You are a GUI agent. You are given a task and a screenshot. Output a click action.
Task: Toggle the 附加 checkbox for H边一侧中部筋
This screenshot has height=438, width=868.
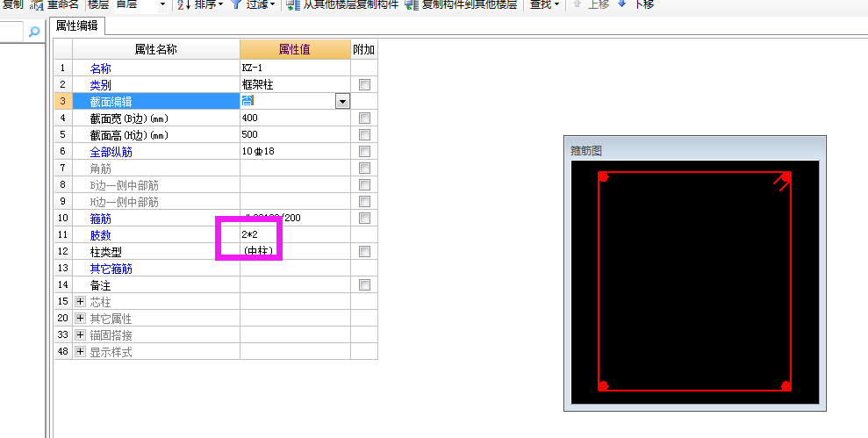point(364,201)
